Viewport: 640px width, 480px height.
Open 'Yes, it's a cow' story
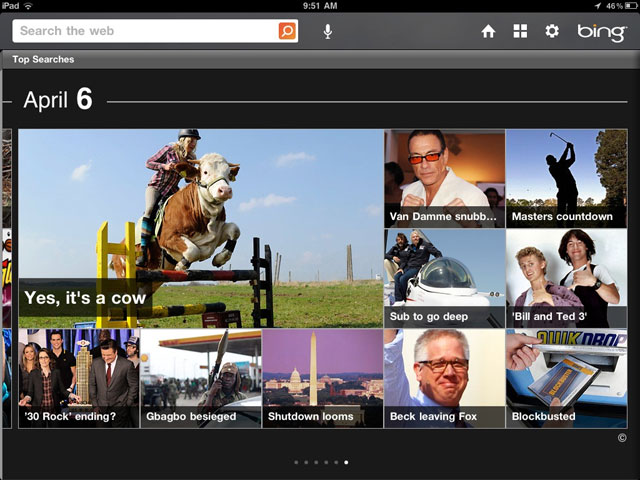pos(200,229)
